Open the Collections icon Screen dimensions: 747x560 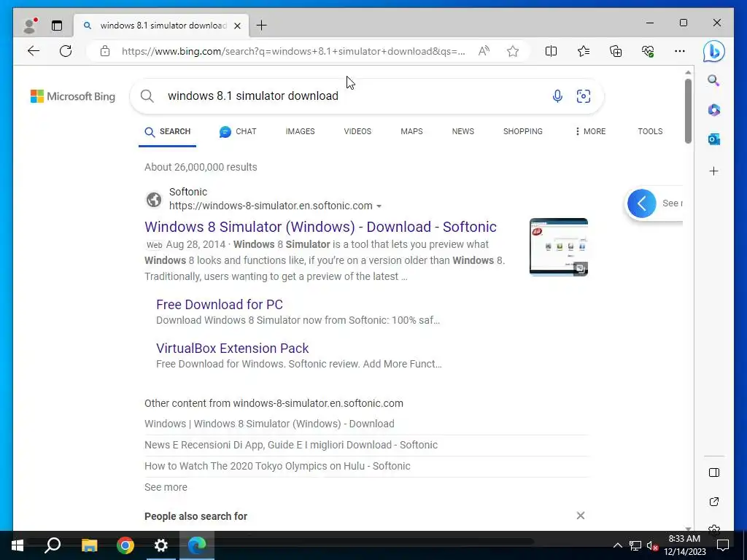click(x=616, y=51)
